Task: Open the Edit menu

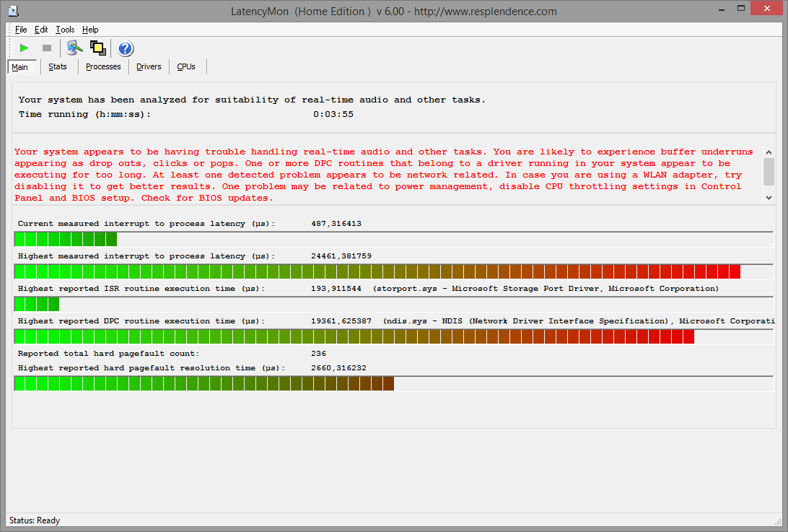Action: click(x=41, y=30)
